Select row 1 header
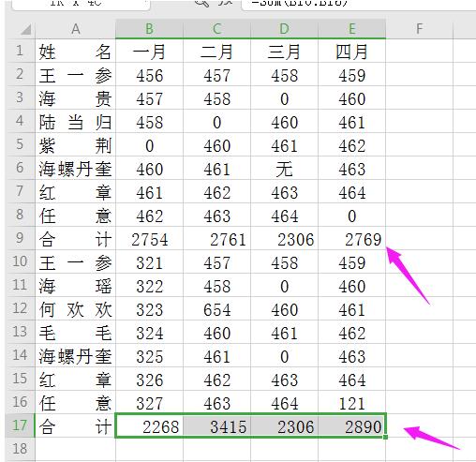Image resolution: width=476 pixels, height=462 pixels. point(20,51)
